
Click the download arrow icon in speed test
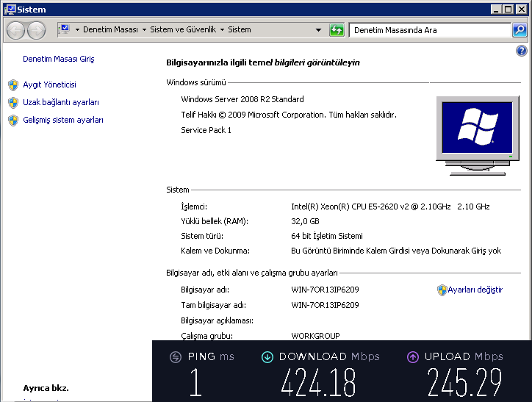[267, 357]
